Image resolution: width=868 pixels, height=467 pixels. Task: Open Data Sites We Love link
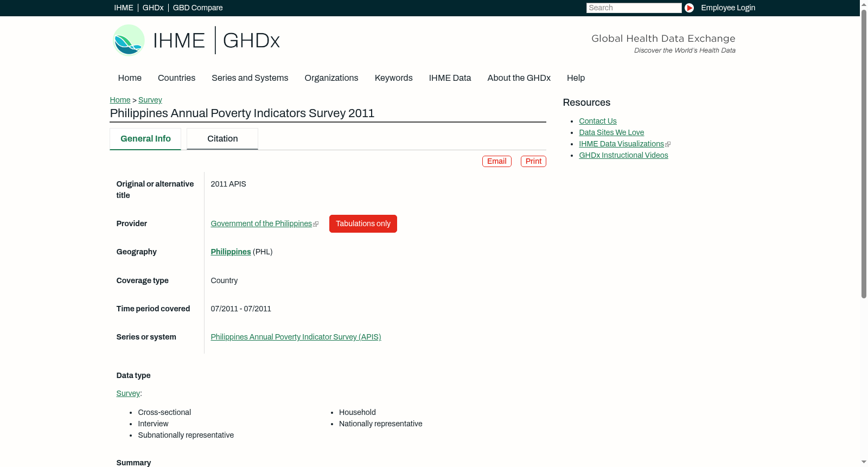point(611,133)
